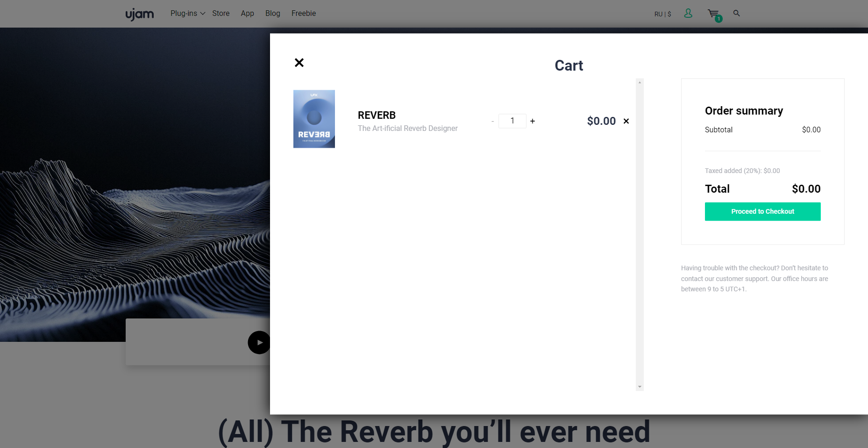The width and height of the screenshot is (868, 448).
Task: Click the Cart heading
Action: point(569,65)
